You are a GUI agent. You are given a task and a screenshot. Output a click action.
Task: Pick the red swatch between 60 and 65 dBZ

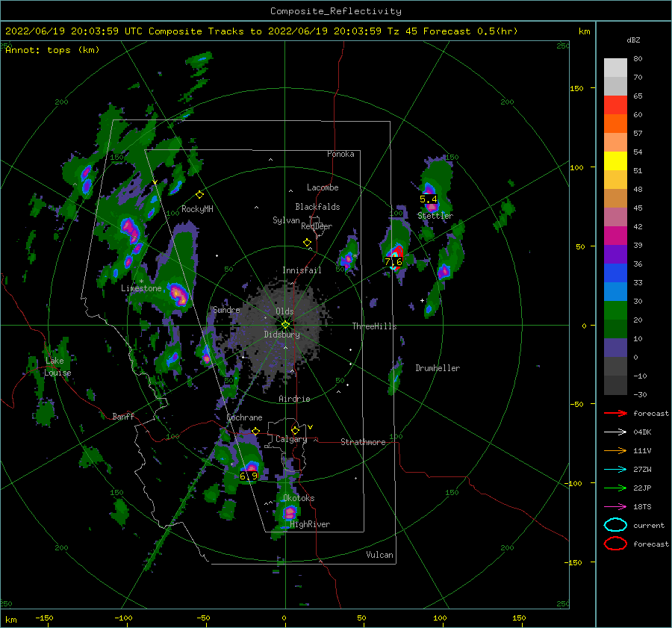click(x=615, y=105)
